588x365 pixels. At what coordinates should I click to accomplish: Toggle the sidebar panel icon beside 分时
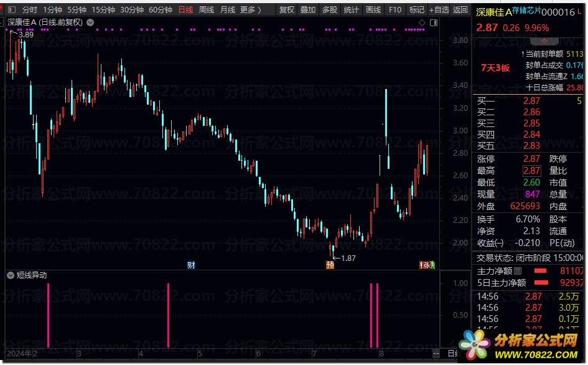pos(12,10)
